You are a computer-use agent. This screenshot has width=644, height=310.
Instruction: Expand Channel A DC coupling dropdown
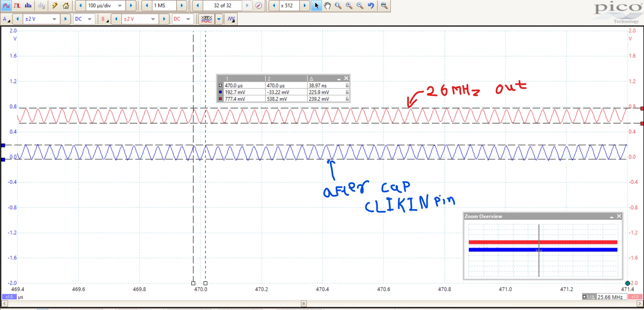point(90,19)
